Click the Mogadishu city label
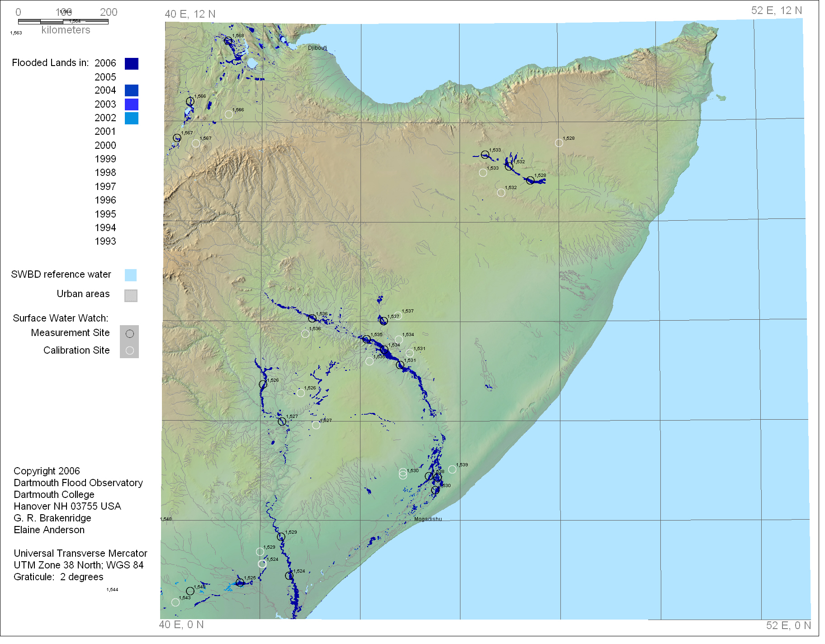825x644 pixels. coord(428,519)
